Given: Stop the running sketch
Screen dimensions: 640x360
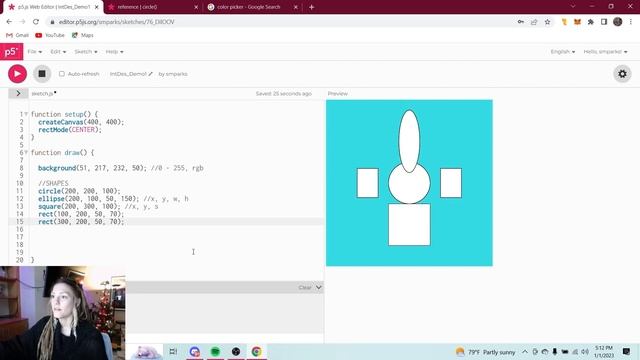Looking at the screenshot, I should click(42, 74).
